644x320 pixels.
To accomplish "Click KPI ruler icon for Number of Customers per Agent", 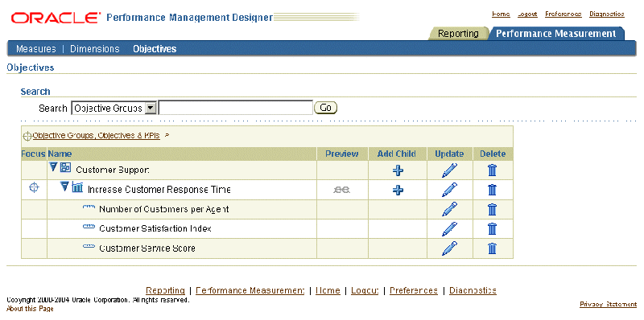I will pos(89,207).
